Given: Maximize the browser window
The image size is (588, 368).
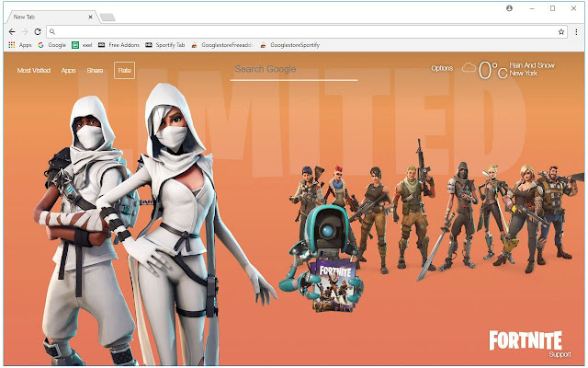Looking at the screenshot, I should 552,8.
